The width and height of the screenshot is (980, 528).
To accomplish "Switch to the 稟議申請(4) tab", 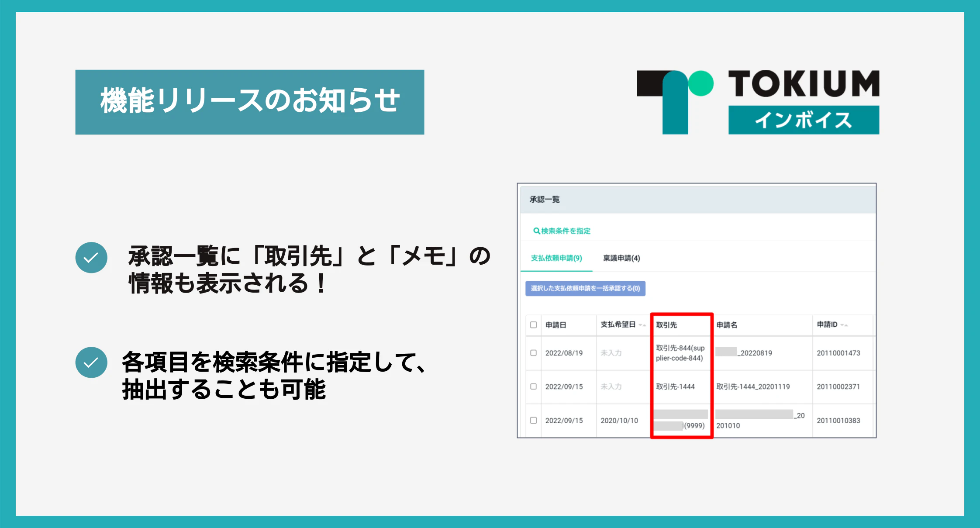I will pyautogui.click(x=621, y=258).
